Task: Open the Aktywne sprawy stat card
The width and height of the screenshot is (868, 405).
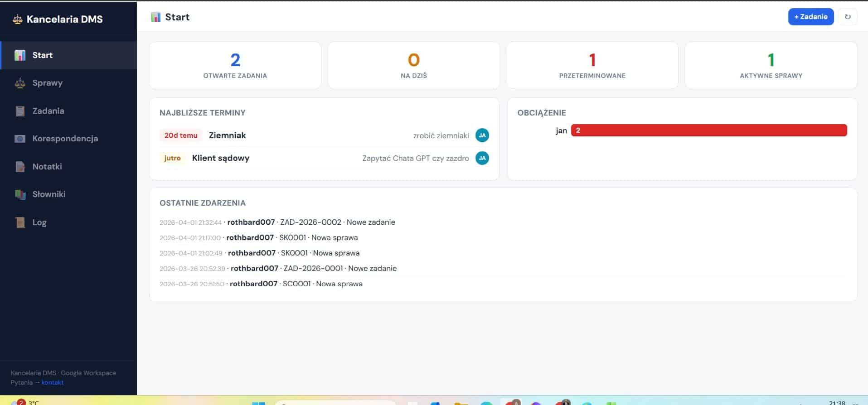Action: tap(771, 65)
